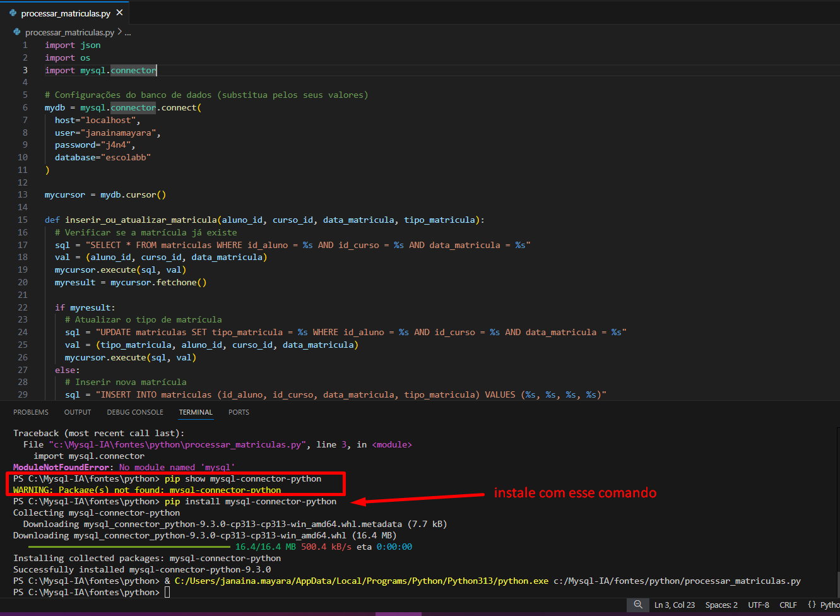The width and height of the screenshot is (840, 616).
Task: Click the 'import os' statement
Action: (x=68, y=57)
